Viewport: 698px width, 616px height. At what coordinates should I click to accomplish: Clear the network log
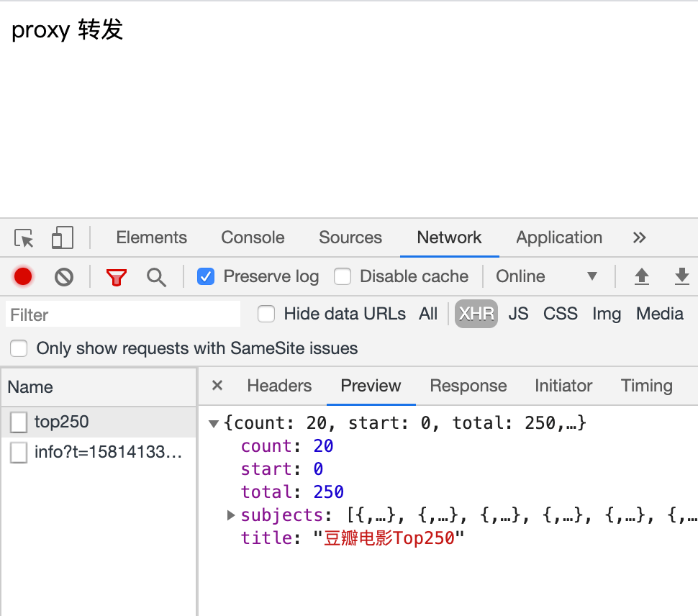pyautogui.click(x=64, y=276)
